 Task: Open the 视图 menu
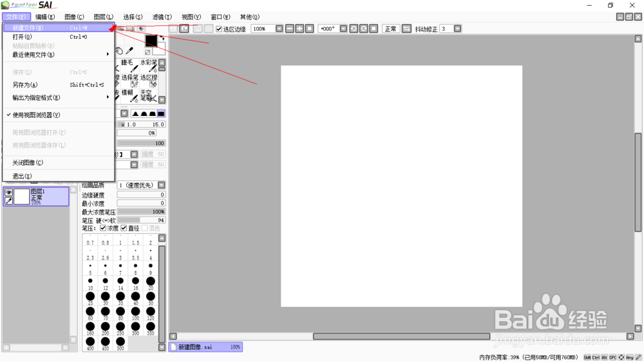click(x=191, y=17)
